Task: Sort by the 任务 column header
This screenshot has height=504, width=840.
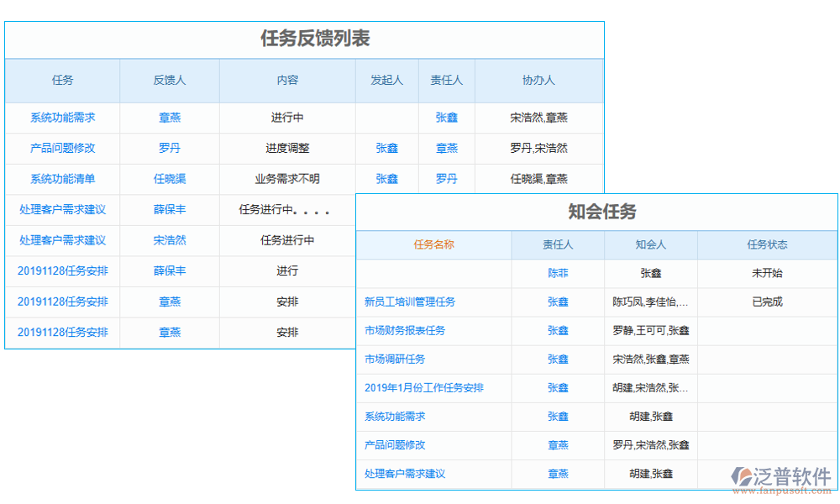Action: [x=62, y=81]
